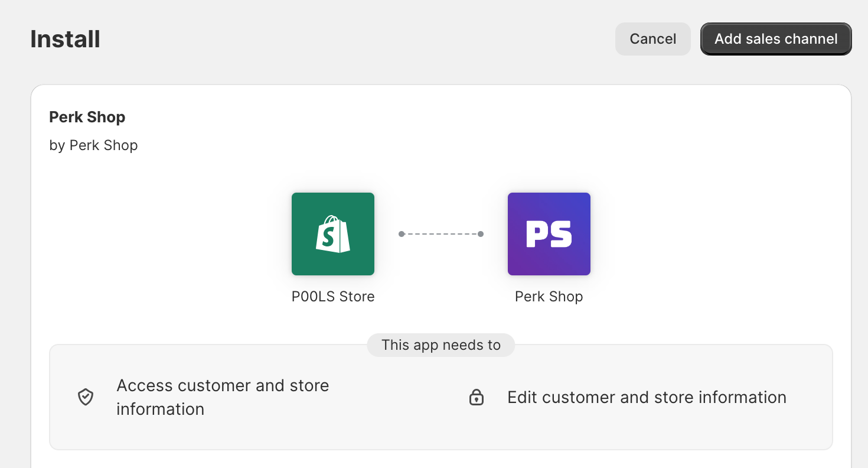The width and height of the screenshot is (868, 468).
Task: Click the shield checkmark access icon
Action: [x=86, y=397]
